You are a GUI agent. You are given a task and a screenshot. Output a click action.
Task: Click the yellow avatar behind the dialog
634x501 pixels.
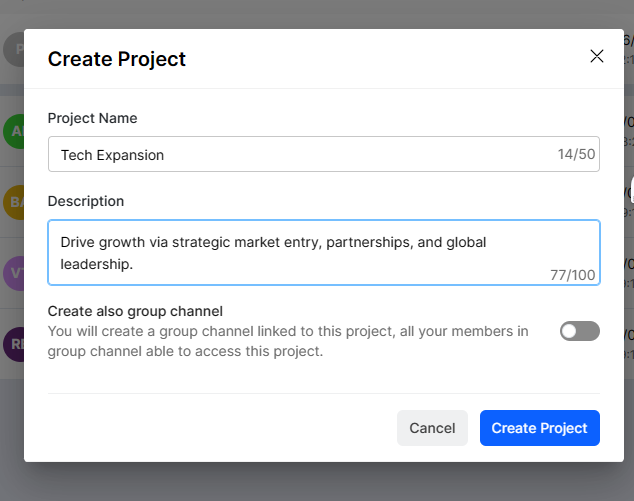tap(13, 201)
